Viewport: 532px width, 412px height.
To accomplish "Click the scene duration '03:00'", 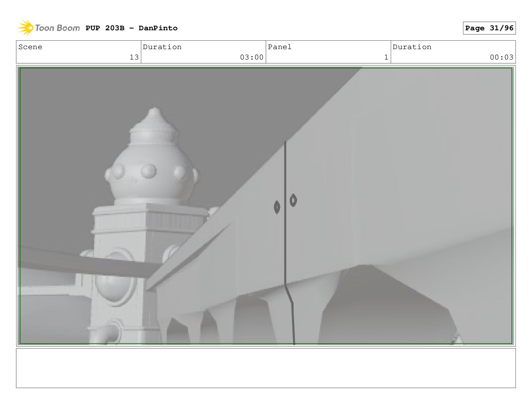I will (252, 57).
